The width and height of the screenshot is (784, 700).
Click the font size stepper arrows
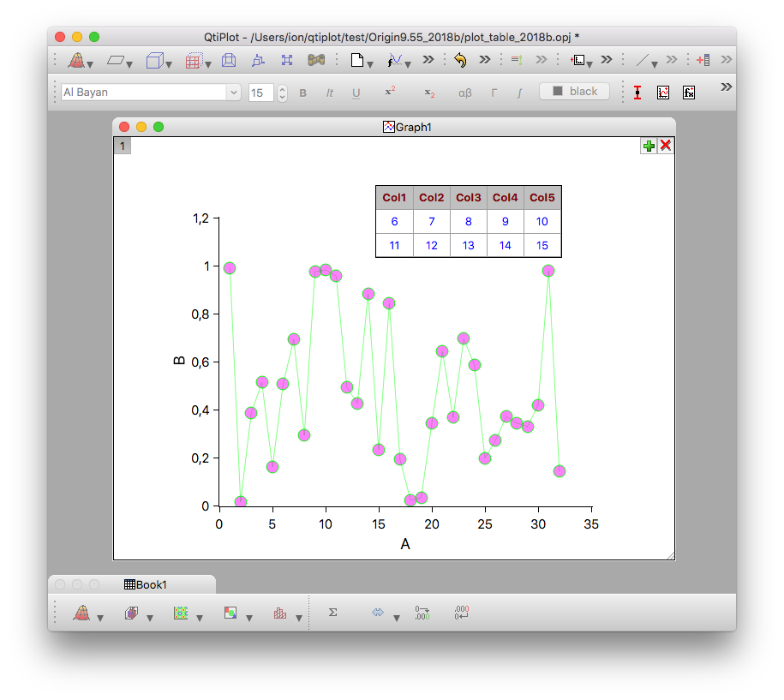tap(283, 93)
